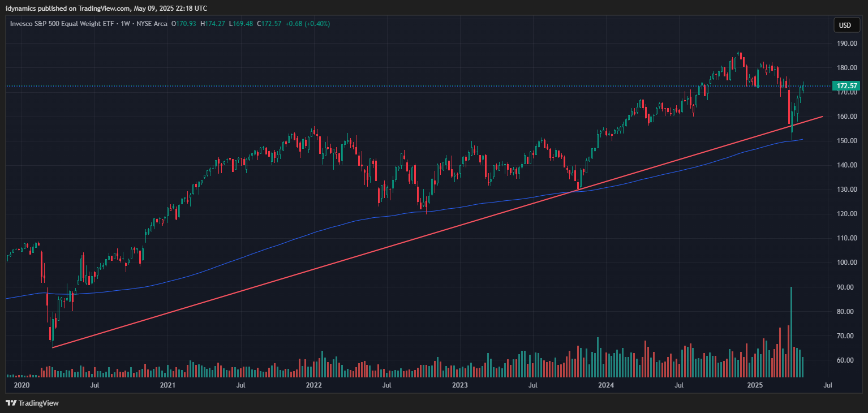The image size is (868, 413).
Task: Click the 2025 time axis label
Action: (x=755, y=385)
